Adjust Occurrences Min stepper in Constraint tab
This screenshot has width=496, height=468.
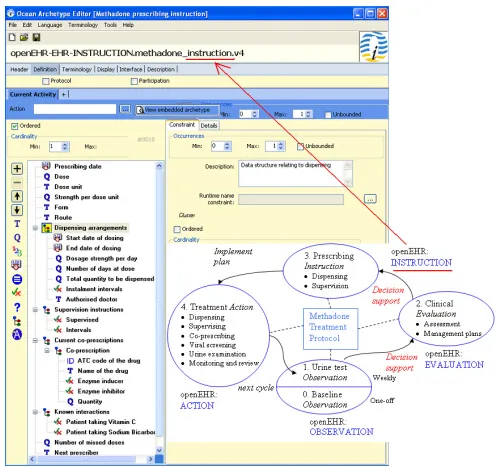point(227,146)
